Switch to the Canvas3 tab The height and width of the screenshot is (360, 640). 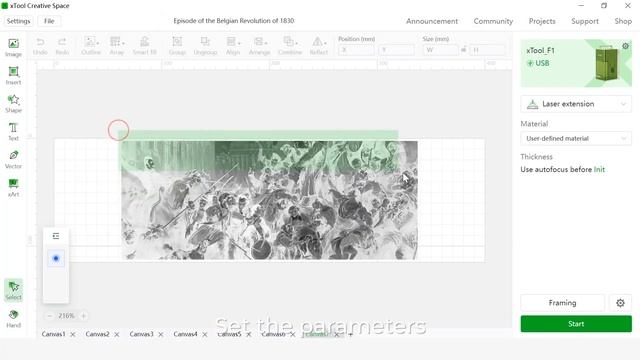[x=142, y=334]
